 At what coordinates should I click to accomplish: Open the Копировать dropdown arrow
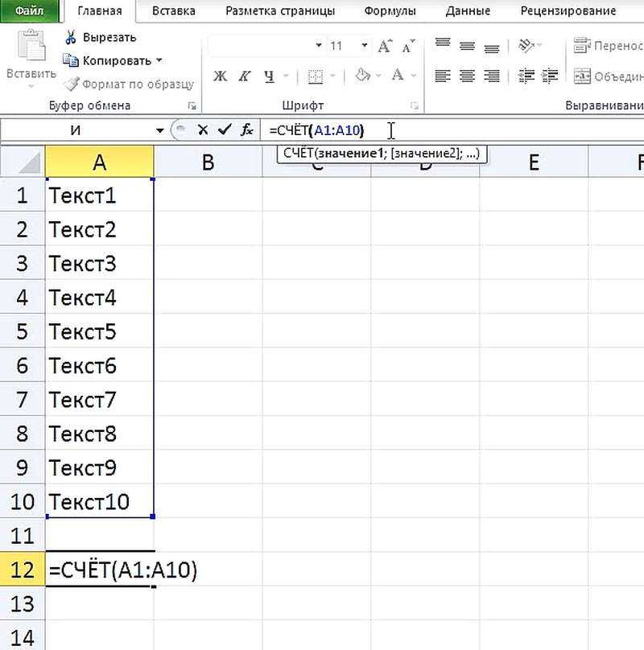[159, 60]
